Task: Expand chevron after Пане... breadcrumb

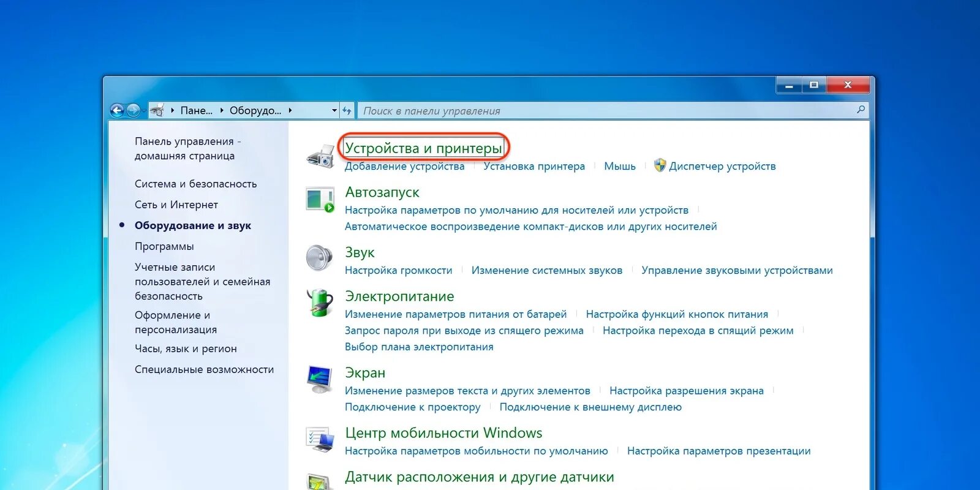Action: 221,111
